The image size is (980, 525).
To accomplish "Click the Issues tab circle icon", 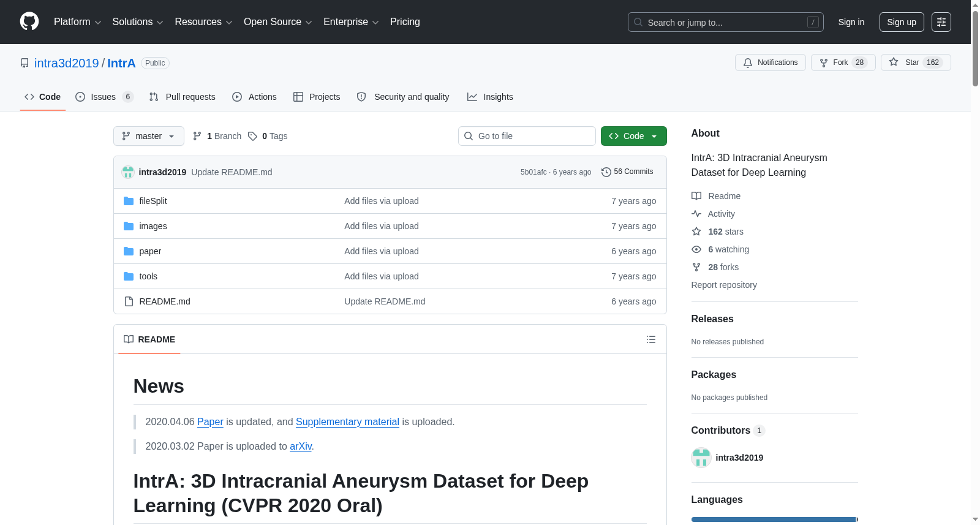I will coord(80,97).
